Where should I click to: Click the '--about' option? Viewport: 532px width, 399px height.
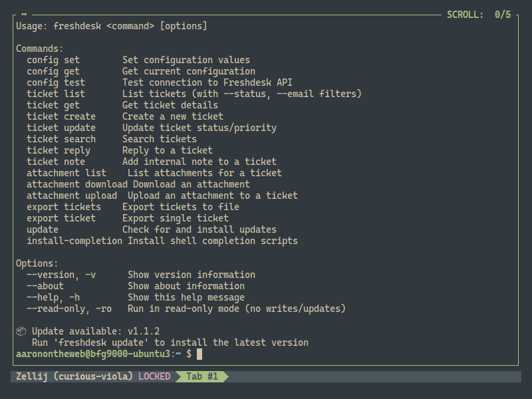coord(45,286)
